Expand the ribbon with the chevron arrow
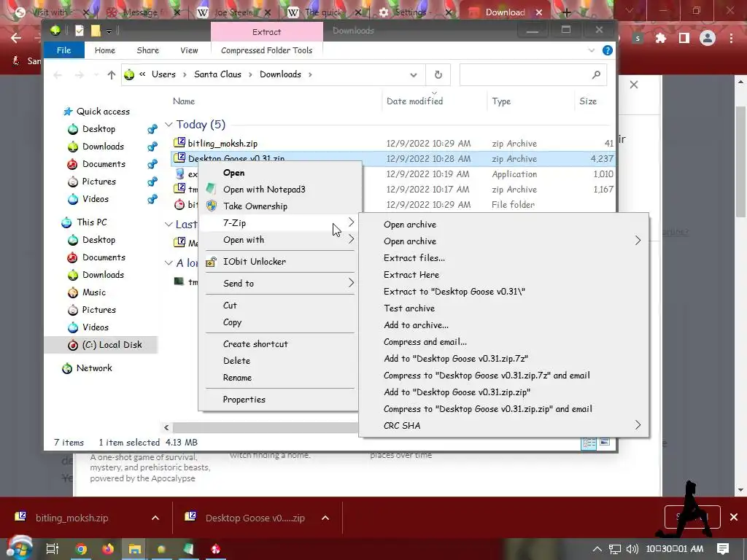This screenshot has width=747, height=560. click(591, 50)
